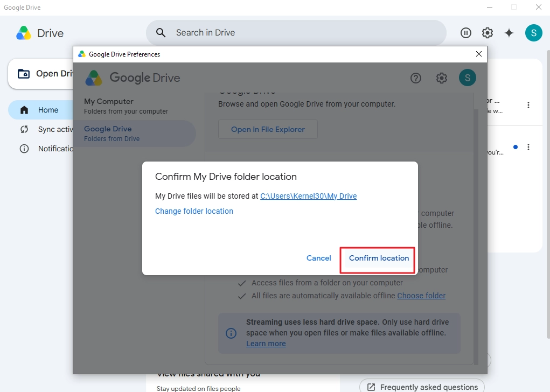Open the C:\Users\Kernel30\My Drive path link

(308, 196)
